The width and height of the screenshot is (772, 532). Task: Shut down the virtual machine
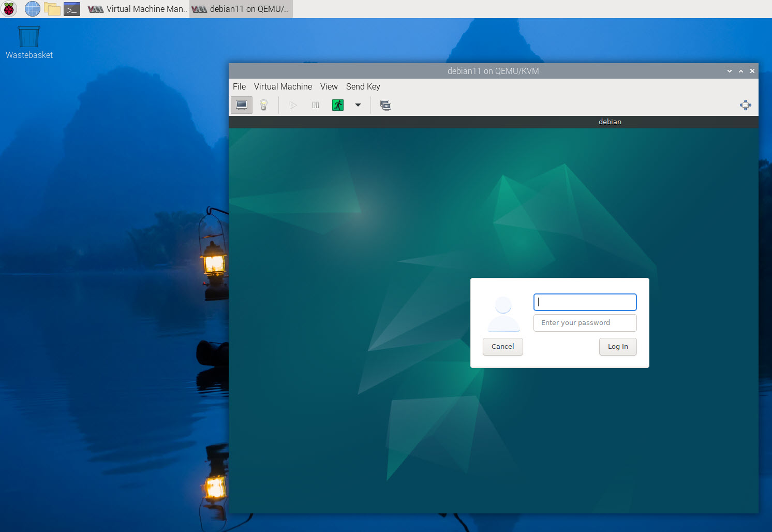[338, 105]
